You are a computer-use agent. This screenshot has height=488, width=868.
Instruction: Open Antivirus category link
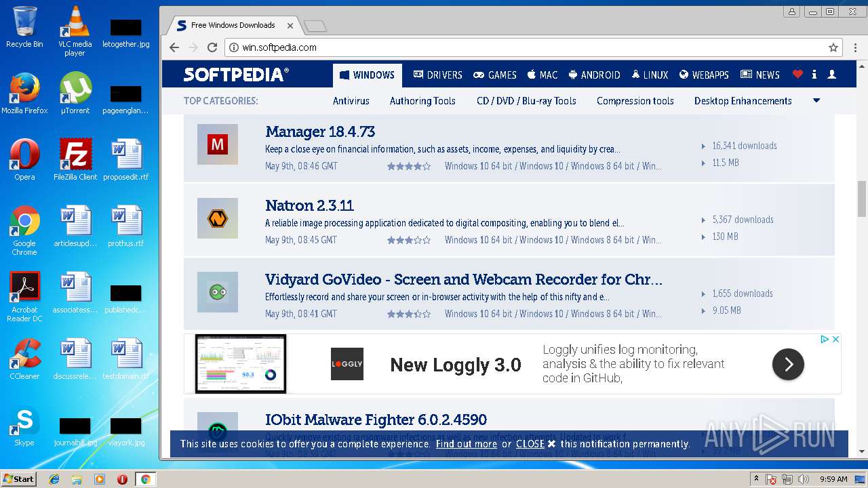click(351, 101)
